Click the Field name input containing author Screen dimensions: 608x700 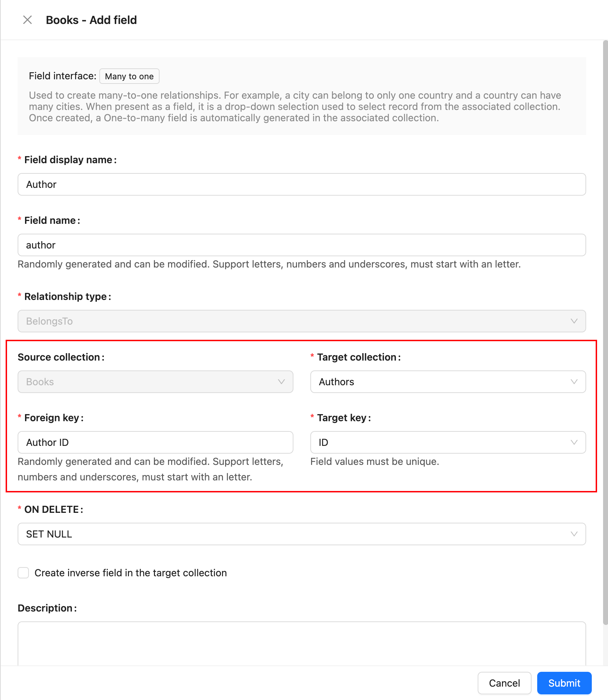pyautogui.click(x=302, y=245)
